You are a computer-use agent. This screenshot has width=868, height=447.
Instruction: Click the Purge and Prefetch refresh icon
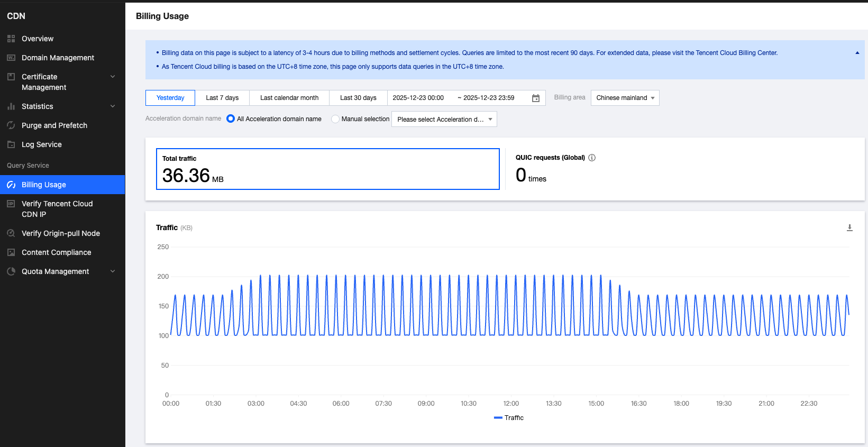click(x=11, y=125)
